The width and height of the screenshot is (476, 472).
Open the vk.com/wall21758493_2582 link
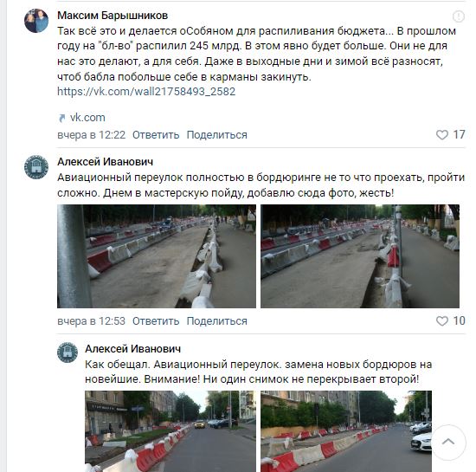146,92
